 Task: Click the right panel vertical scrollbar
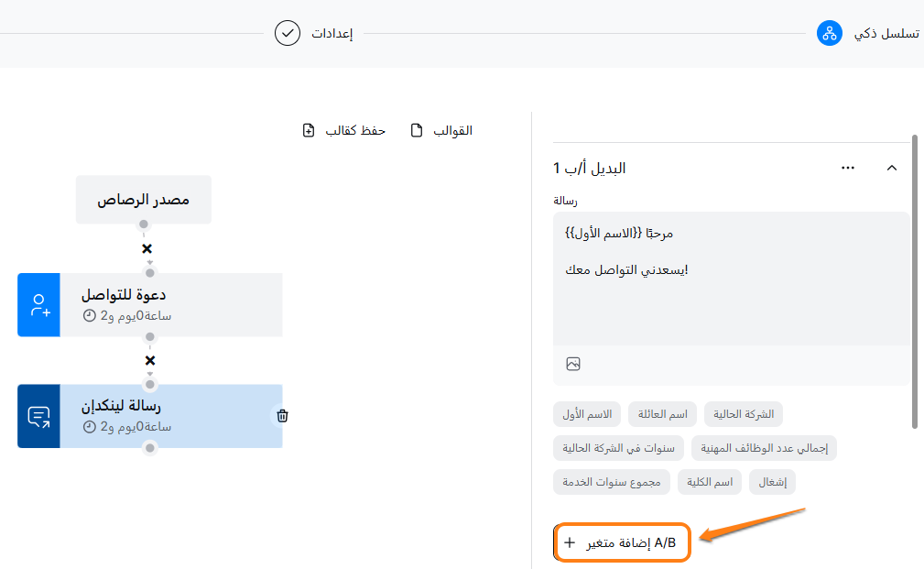(914, 275)
